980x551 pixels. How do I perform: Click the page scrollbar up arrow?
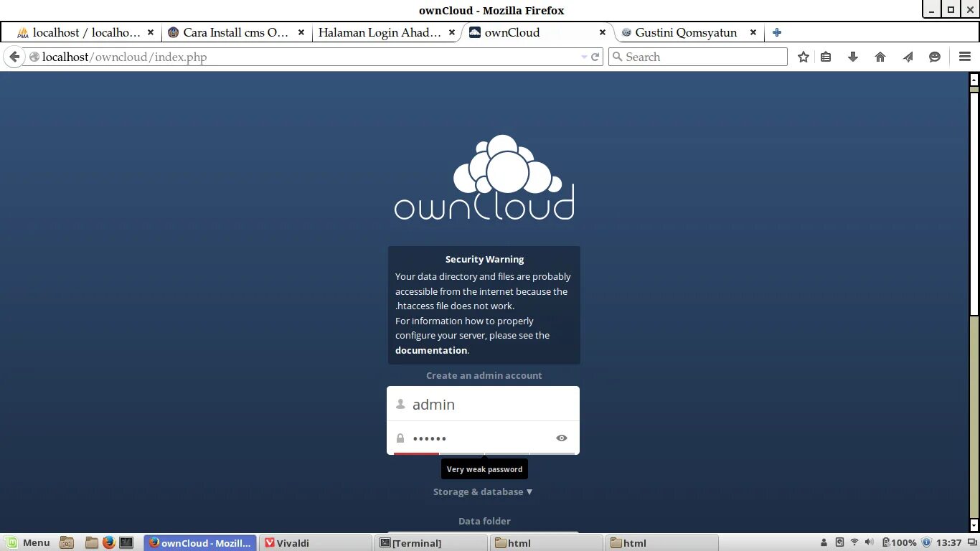[974, 79]
